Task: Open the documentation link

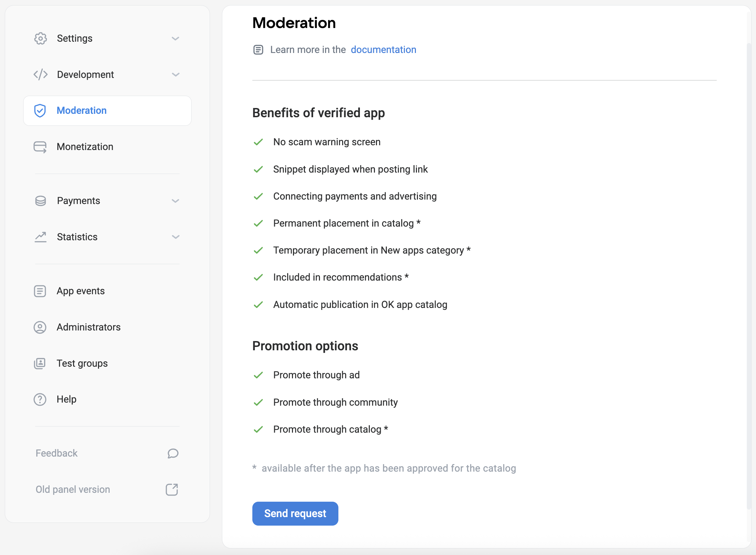Action: coord(383,50)
